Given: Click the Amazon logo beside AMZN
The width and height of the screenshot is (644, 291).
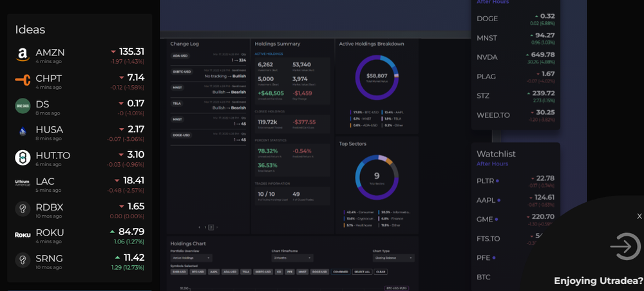Looking at the screenshot, I should (23, 55).
